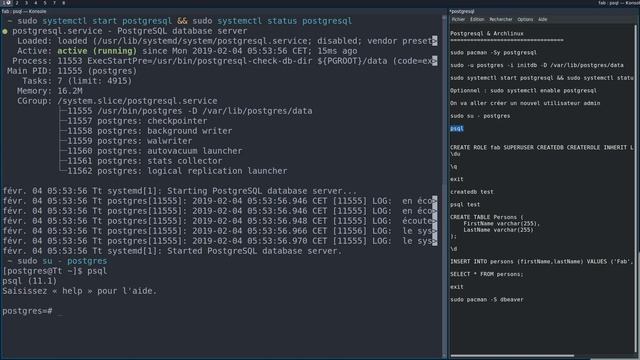This screenshot has height=360, width=640.
Task: Click the 'Started PostgreSQL database server.' log line
Action: click(172, 251)
